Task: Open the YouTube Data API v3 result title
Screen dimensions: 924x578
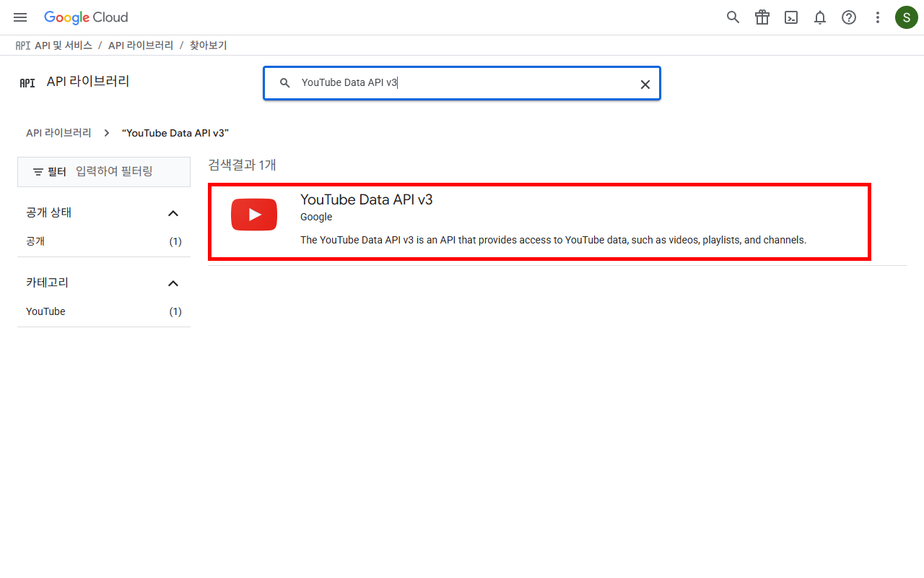Action: coord(367,199)
